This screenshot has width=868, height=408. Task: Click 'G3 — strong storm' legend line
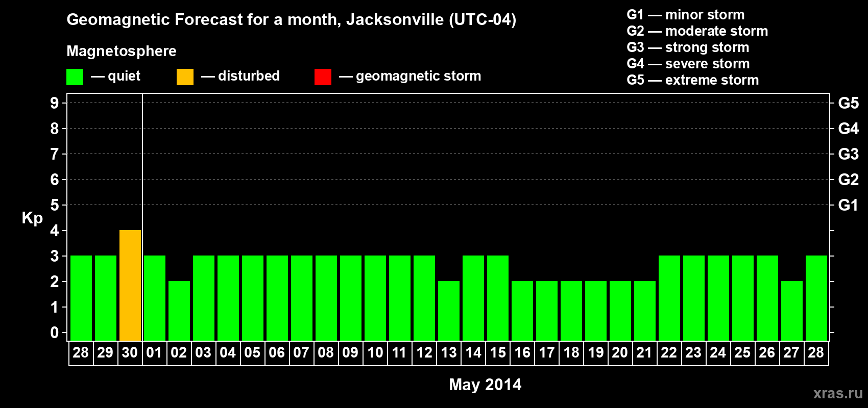pos(688,47)
